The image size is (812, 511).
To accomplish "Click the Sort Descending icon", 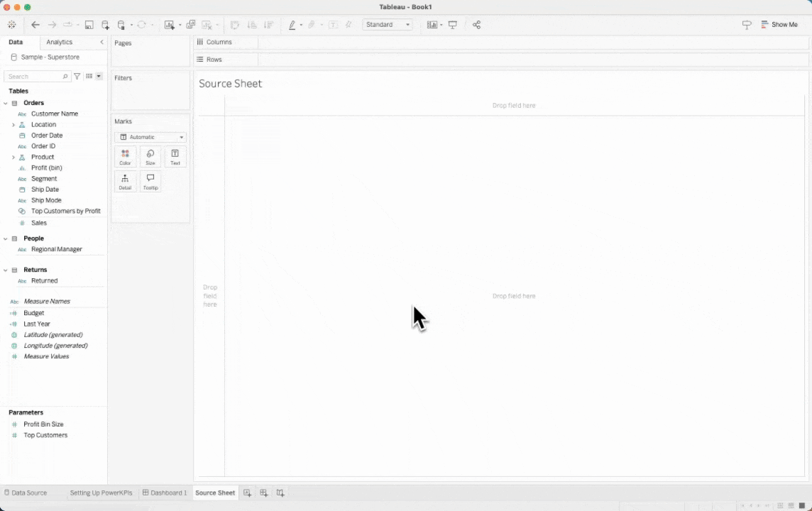I will click(268, 24).
